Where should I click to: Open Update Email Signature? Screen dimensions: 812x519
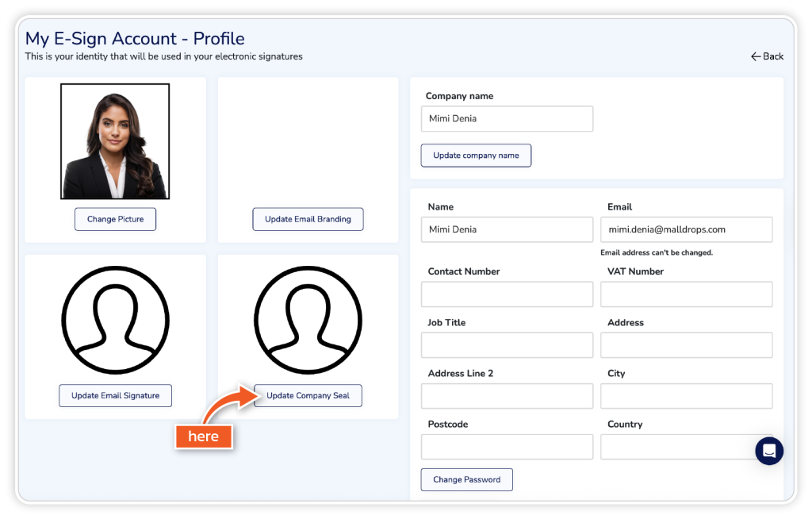coord(115,395)
